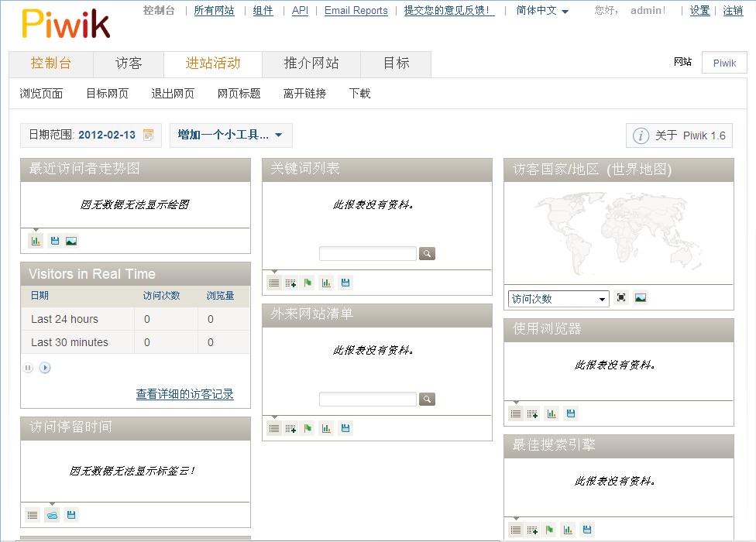Image resolution: width=756 pixels, height=542 pixels.
Task: Open the 推介网站 main tab
Action: pos(311,63)
